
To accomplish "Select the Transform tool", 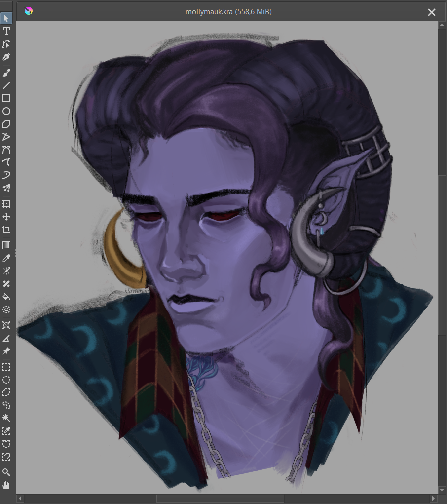I will 6,204.
